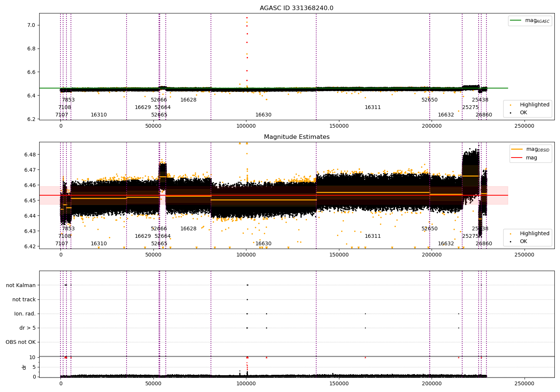This screenshot has height=392, width=560.
Task: Click obsid label 7108 in Magnitude Estimates plot
Action: (65, 236)
